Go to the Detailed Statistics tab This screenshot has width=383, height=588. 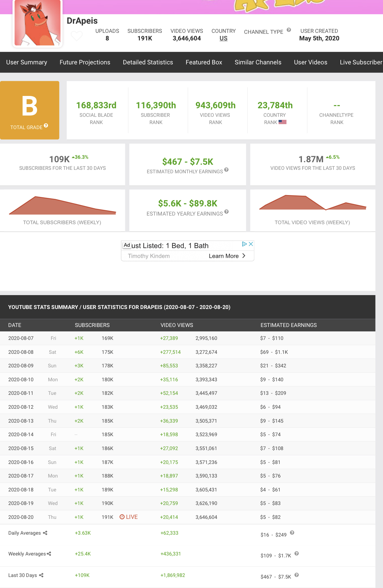pos(148,62)
